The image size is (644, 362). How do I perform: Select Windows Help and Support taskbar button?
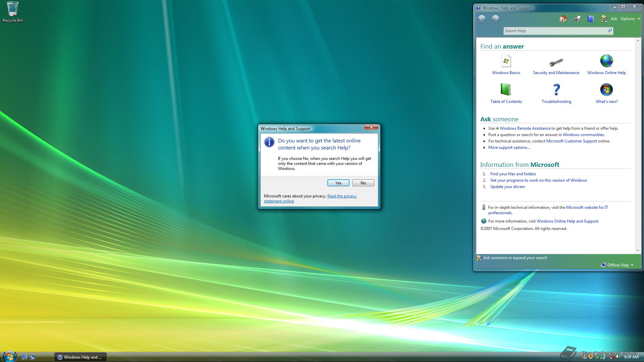pos(80,357)
